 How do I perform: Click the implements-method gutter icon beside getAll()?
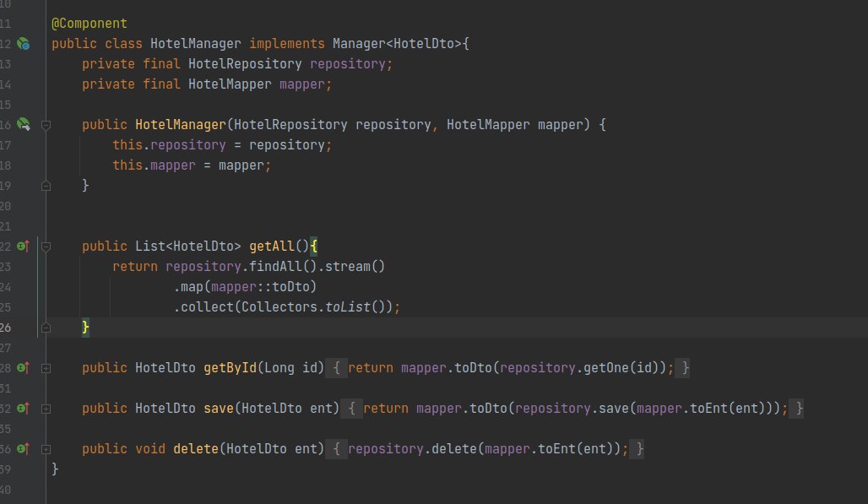(x=23, y=247)
